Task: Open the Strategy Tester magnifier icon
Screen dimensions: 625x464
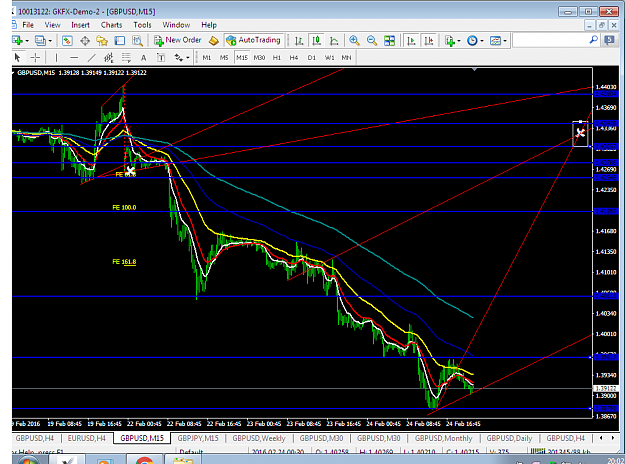Action: [x=137, y=41]
